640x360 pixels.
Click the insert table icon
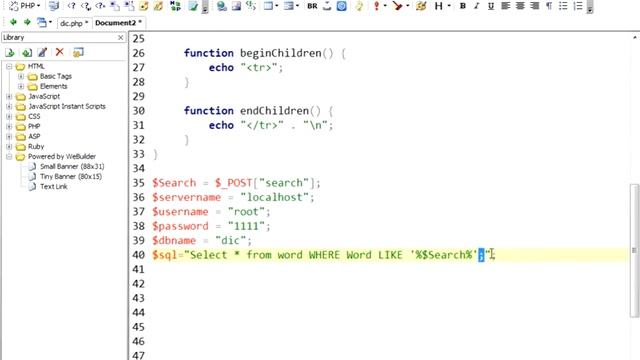tap(268, 6)
